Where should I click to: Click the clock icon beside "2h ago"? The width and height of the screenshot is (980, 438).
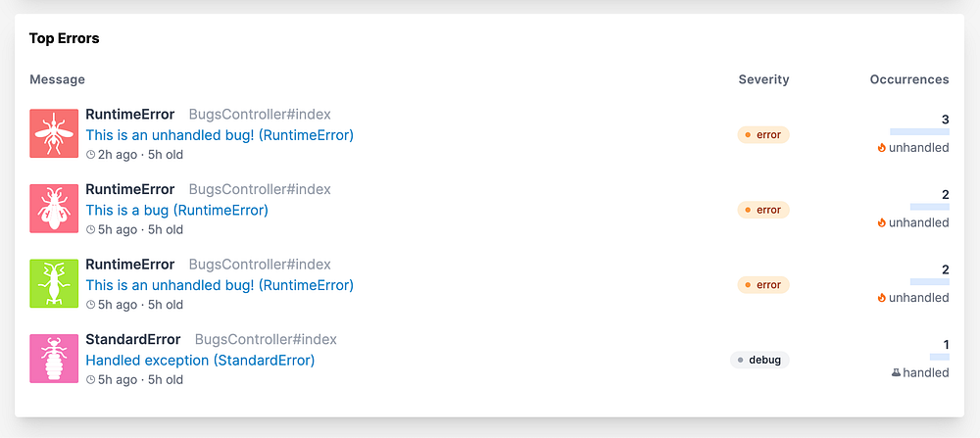click(91, 155)
